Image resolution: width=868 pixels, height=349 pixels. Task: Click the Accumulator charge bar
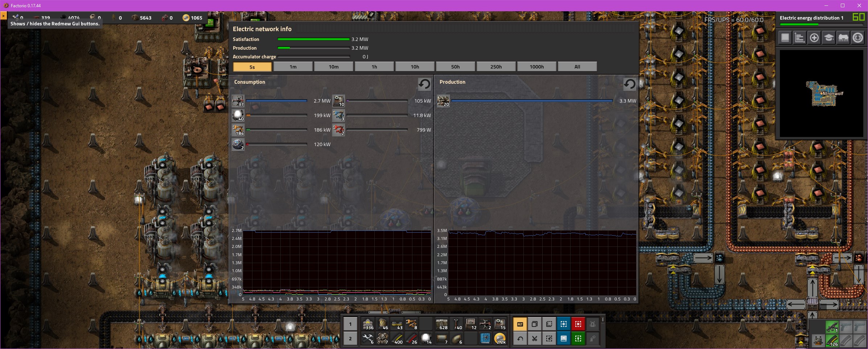click(313, 57)
